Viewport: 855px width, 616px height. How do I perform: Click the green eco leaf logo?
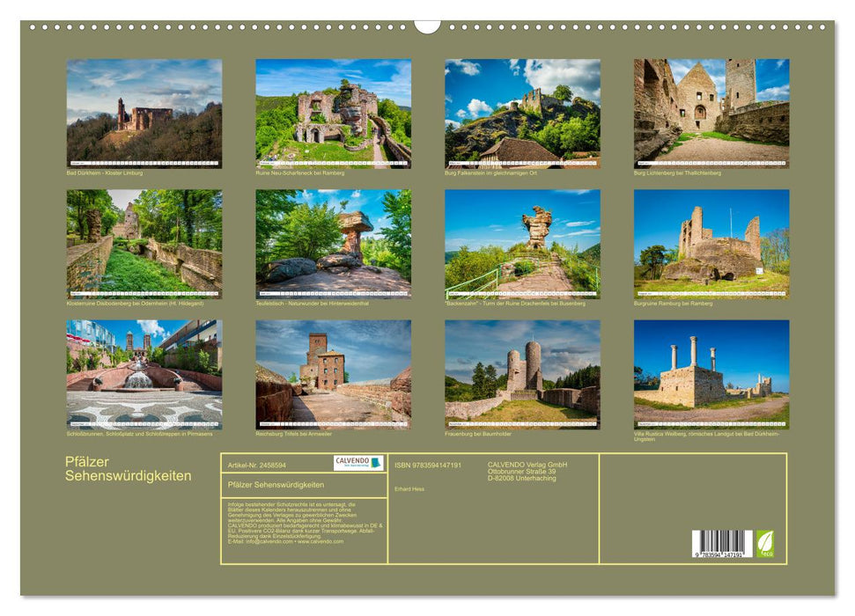point(765,544)
